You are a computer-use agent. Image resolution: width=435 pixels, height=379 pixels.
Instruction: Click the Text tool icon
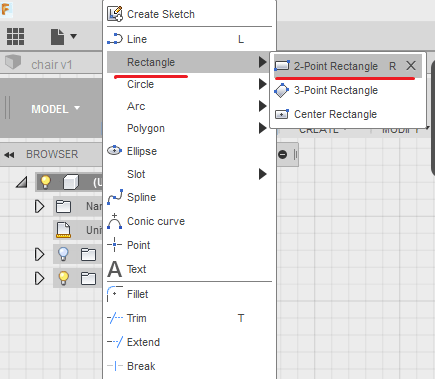point(114,269)
